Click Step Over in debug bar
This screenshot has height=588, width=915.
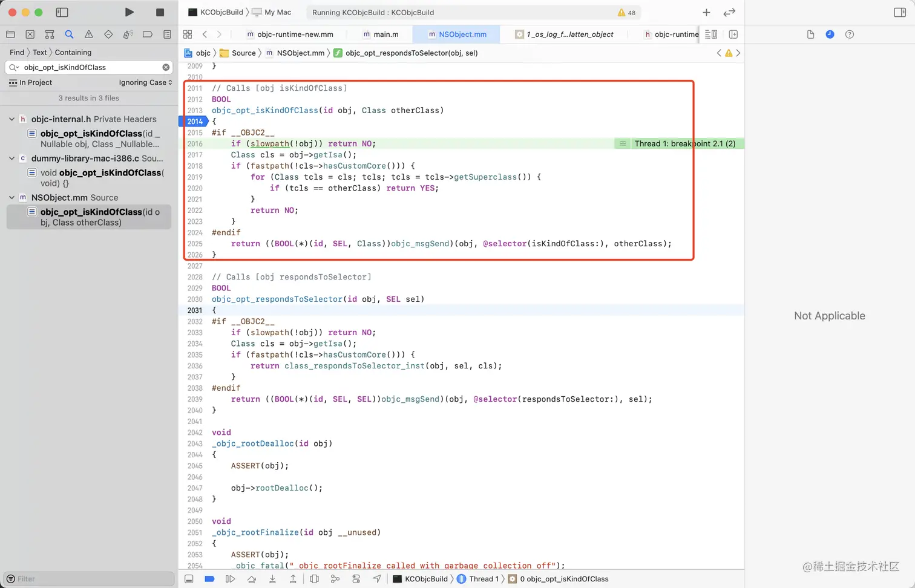point(252,579)
